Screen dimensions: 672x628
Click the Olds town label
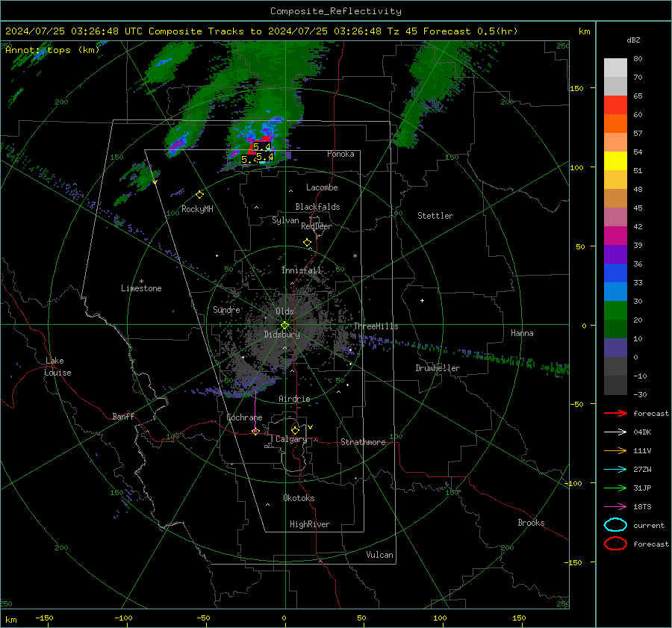(x=284, y=311)
